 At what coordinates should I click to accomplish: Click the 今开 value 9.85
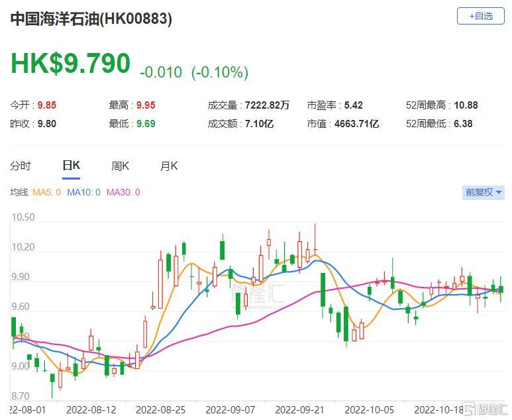coord(46,105)
